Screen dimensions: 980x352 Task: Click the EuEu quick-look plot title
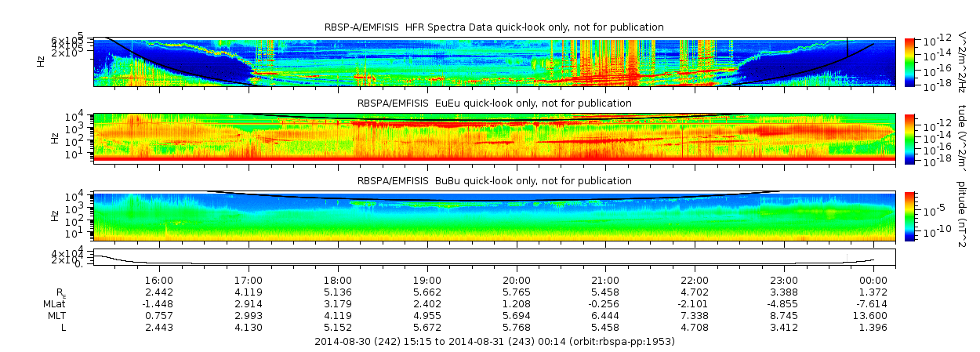pyautogui.click(x=494, y=103)
